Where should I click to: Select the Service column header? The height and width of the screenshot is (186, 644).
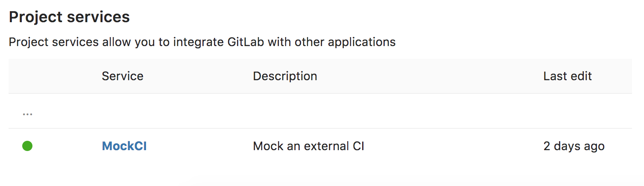(123, 76)
